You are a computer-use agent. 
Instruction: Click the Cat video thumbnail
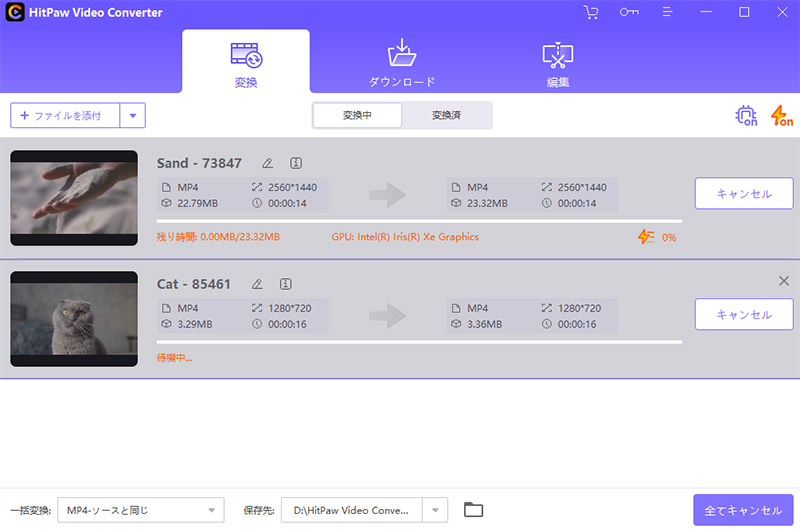(74, 319)
